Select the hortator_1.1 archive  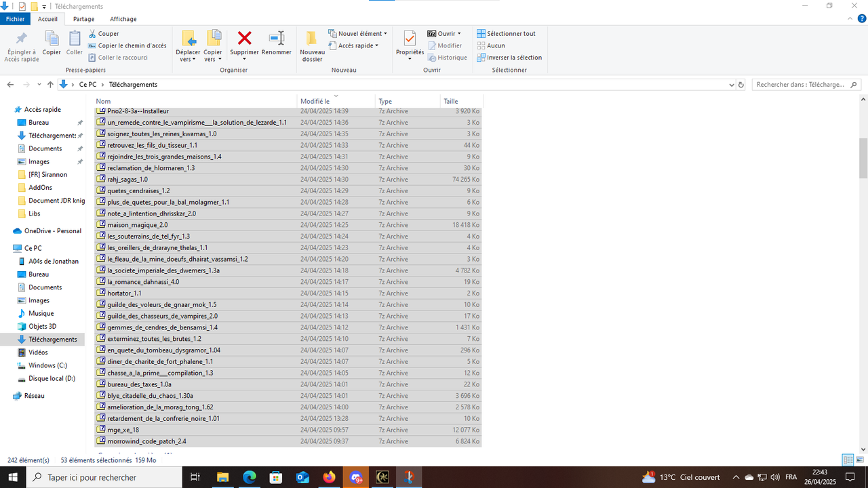[288, 293]
